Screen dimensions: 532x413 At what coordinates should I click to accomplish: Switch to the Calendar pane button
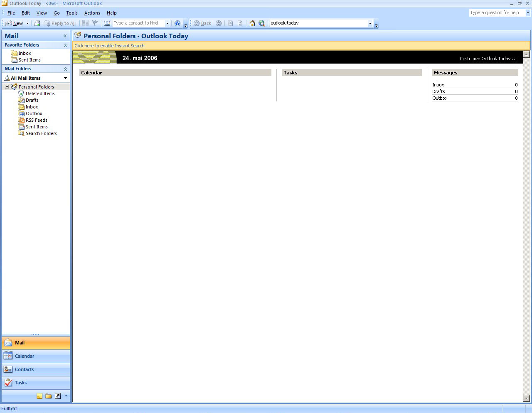(x=36, y=356)
